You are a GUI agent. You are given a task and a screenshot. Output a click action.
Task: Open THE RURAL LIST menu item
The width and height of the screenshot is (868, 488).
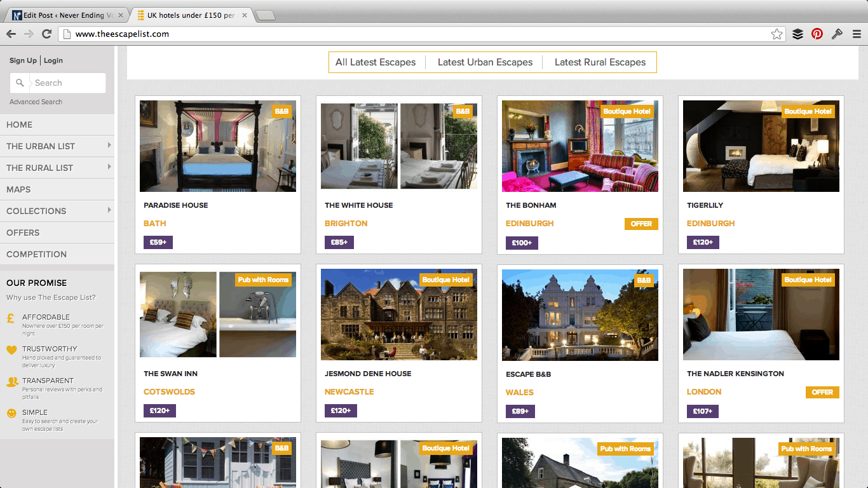[x=57, y=168]
